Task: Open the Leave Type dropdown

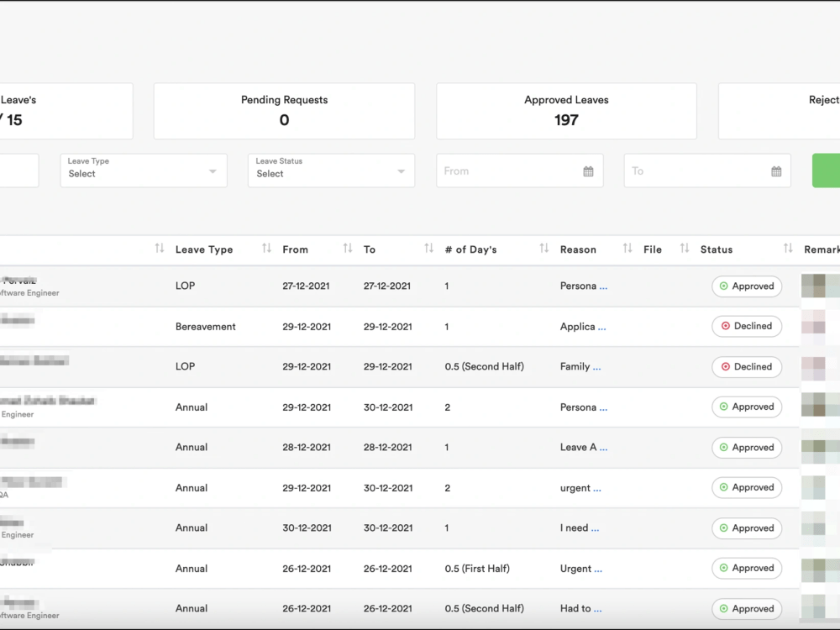Action: click(144, 171)
